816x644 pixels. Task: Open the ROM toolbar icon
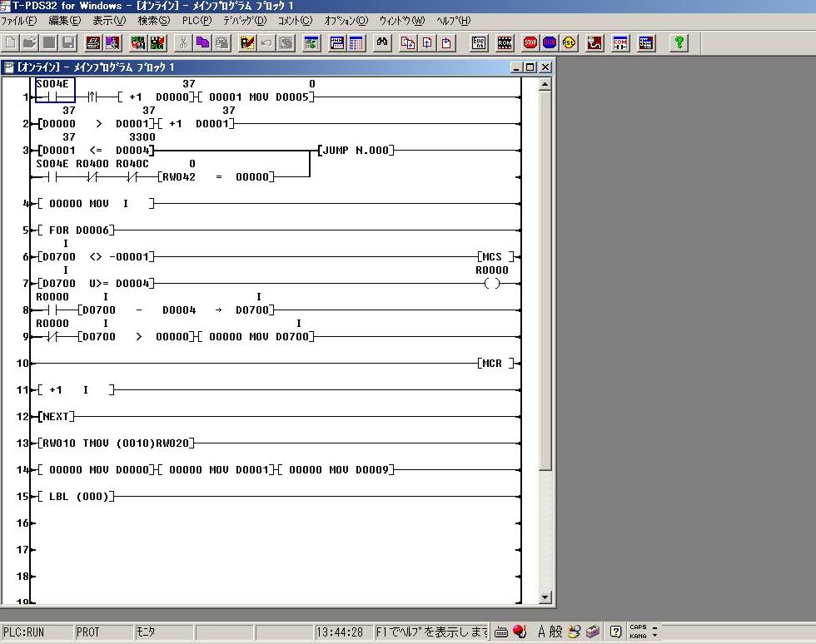[x=505, y=42]
